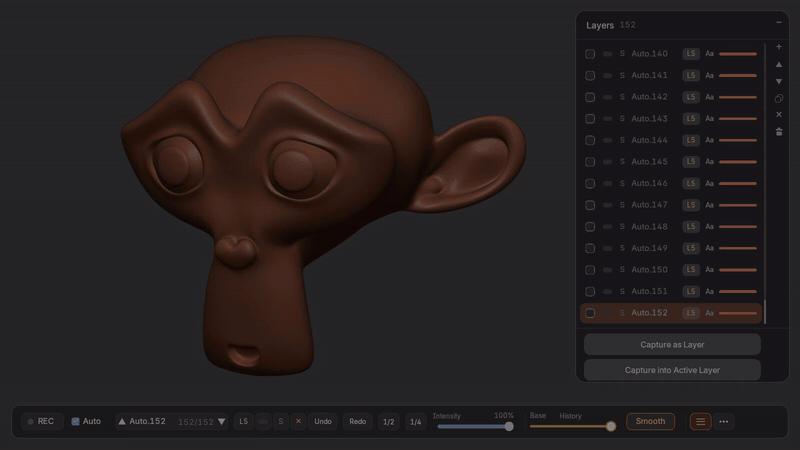Click the Layers panel scrollbar
Screen dimensions: 800x450
pyautogui.click(x=765, y=312)
